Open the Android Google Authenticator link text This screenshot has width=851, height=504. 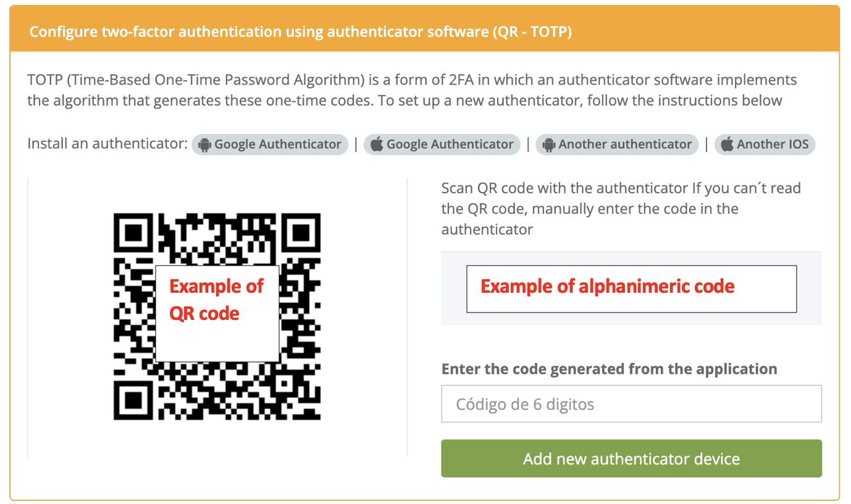tap(277, 145)
